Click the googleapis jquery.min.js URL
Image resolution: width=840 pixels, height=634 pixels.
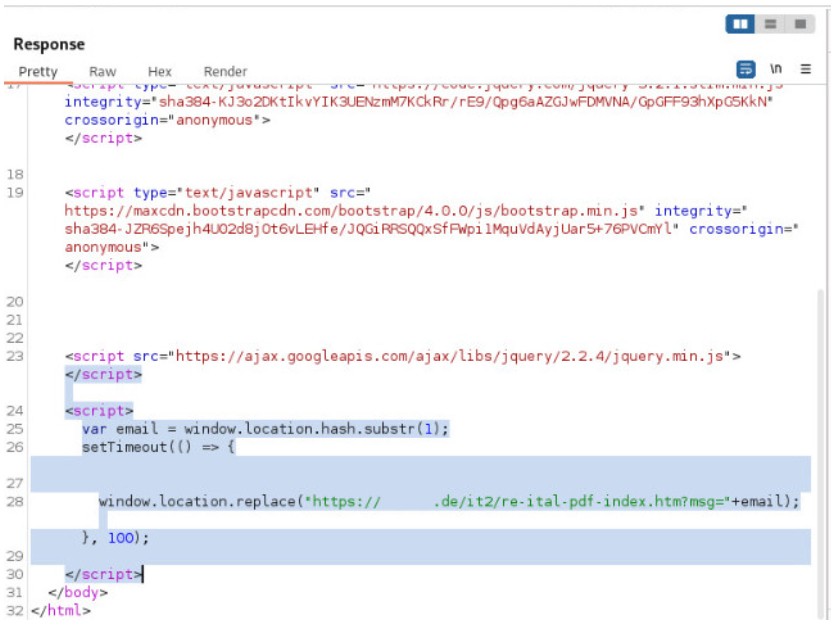455,356
